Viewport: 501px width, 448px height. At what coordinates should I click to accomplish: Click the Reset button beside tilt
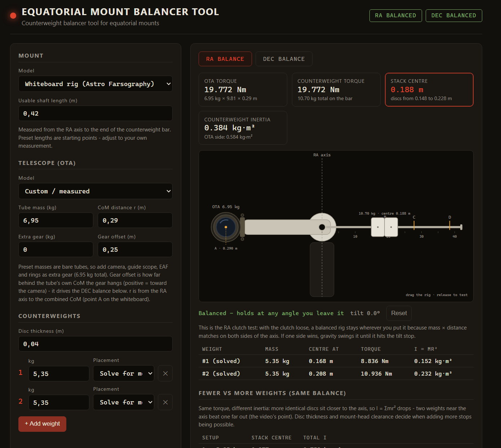coord(399,313)
